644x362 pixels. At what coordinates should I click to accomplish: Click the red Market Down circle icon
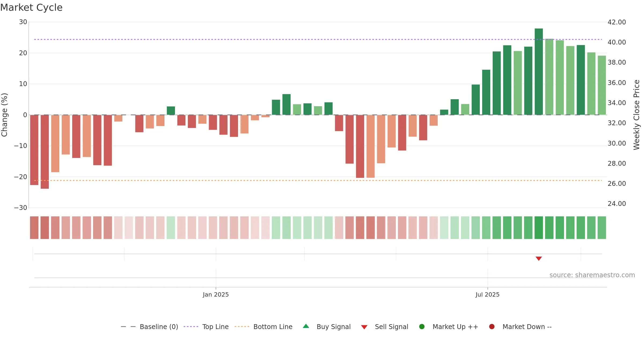pos(492,327)
